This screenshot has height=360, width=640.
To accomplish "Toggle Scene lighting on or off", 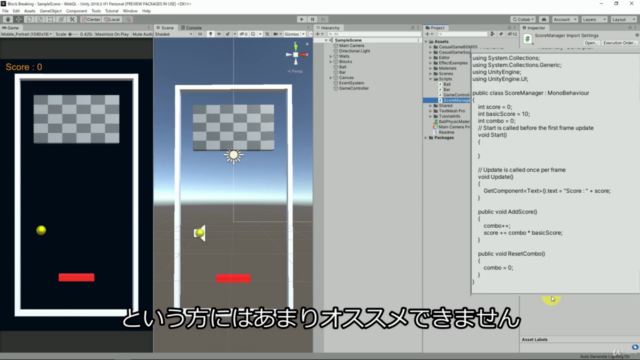I will coord(210,34).
